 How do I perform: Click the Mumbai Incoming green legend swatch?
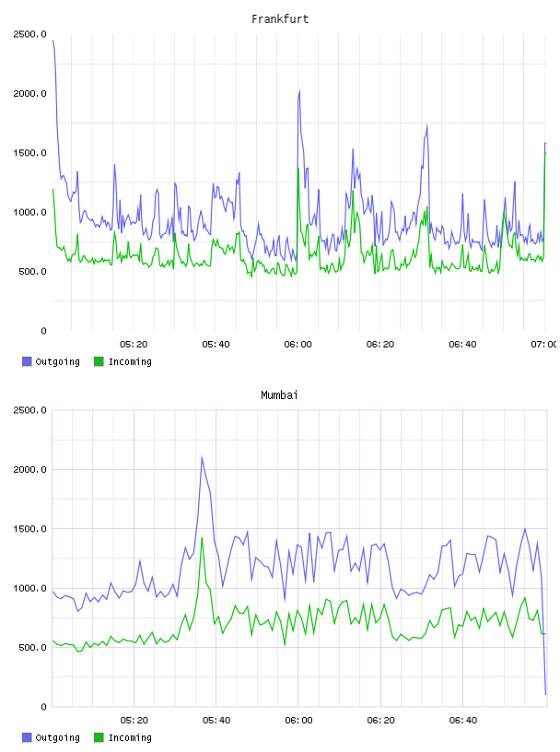(x=99, y=737)
